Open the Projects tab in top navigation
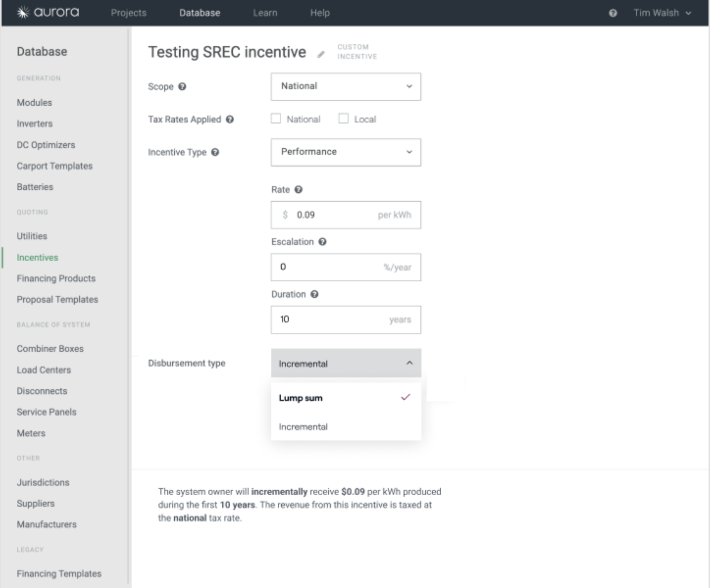The width and height of the screenshot is (710, 588). (129, 13)
